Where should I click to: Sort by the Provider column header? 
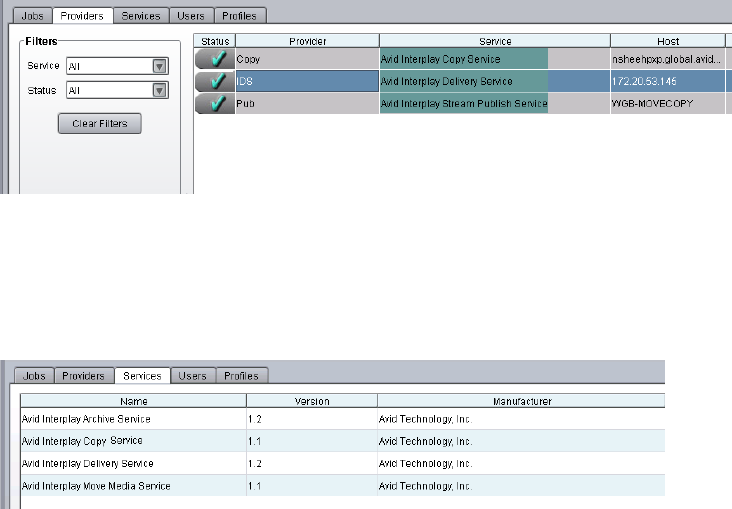pos(308,41)
